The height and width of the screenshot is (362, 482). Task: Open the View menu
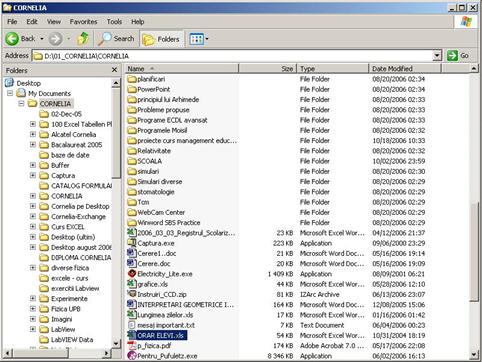[x=54, y=22]
